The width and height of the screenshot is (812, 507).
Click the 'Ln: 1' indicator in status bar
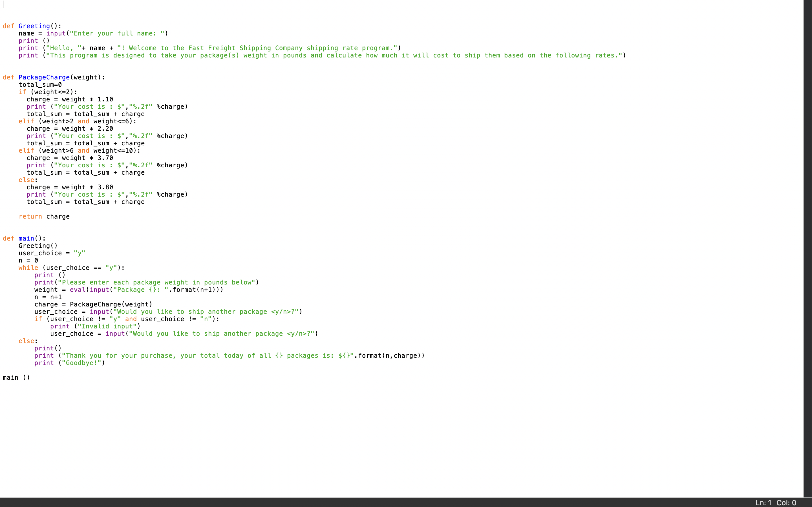pyautogui.click(x=763, y=503)
